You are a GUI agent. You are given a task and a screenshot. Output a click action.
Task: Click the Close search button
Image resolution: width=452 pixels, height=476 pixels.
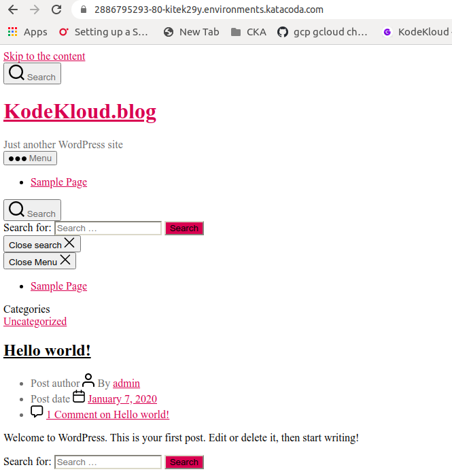(x=42, y=243)
